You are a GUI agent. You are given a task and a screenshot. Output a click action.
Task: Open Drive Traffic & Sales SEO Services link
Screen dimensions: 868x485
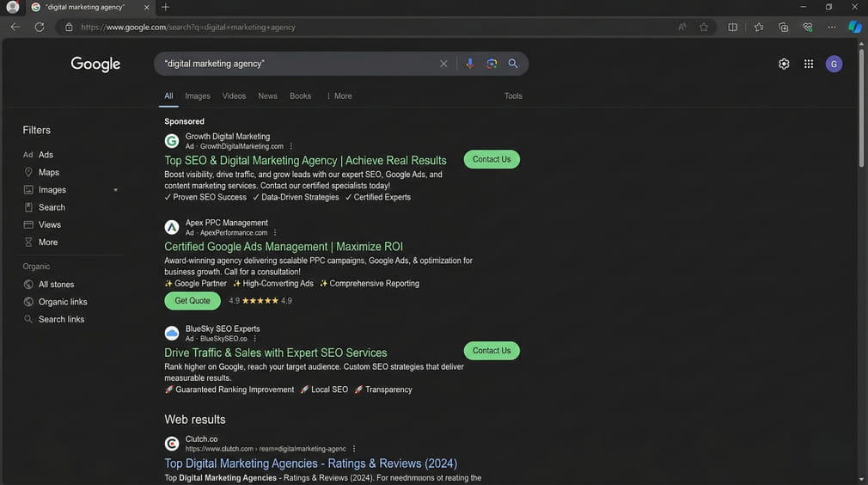[276, 353]
